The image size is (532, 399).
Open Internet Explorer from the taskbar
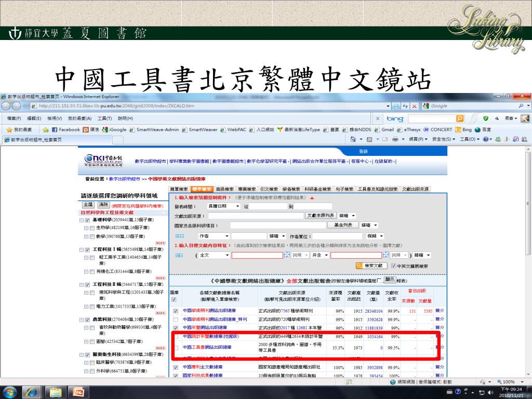32,392
